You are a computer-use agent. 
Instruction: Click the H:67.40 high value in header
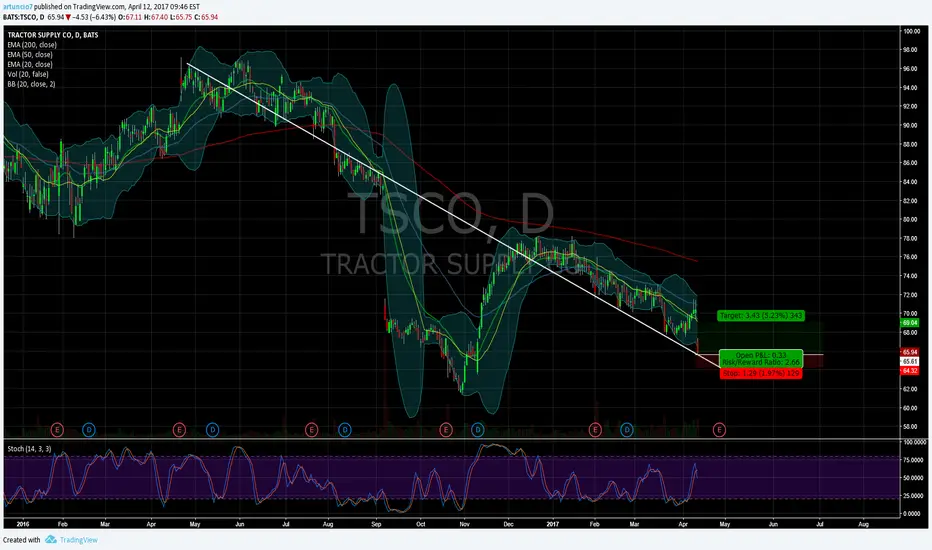click(x=156, y=17)
